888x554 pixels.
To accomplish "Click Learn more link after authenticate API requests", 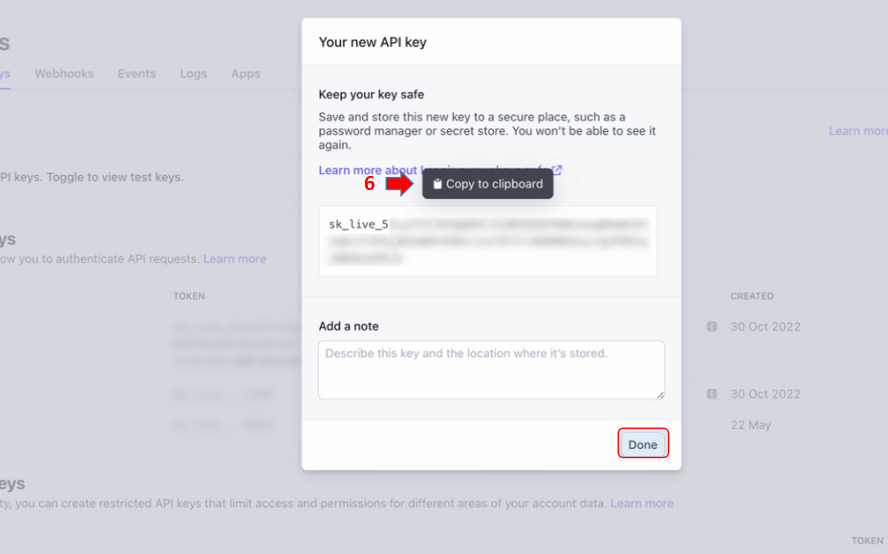I will click(x=234, y=259).
